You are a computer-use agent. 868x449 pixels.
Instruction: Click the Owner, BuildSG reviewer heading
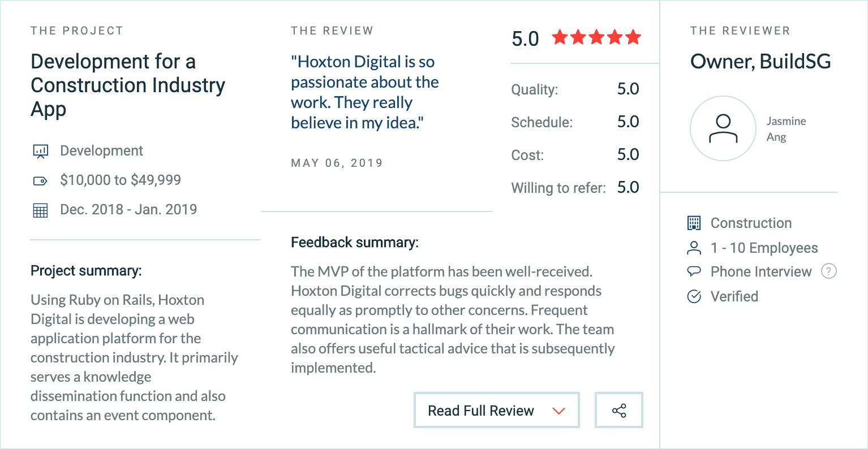[760, 61]
